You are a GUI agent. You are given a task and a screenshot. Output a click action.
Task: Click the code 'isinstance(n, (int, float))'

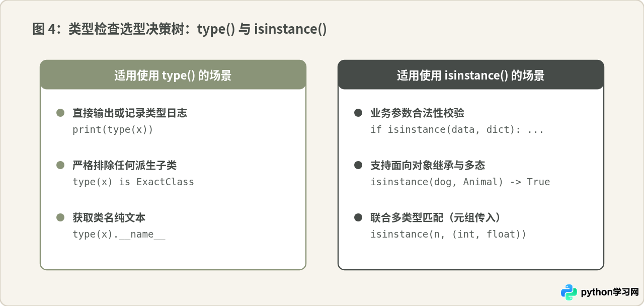448,234
